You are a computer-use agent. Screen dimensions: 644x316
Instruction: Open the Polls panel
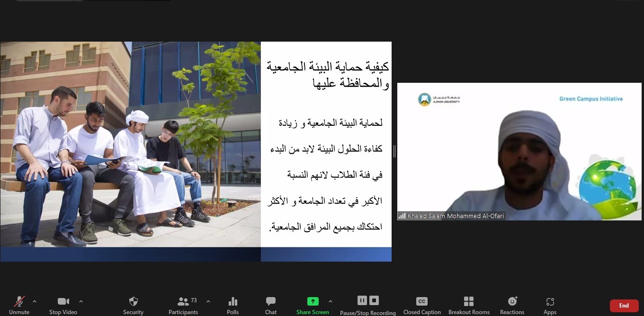coord(233,302)
